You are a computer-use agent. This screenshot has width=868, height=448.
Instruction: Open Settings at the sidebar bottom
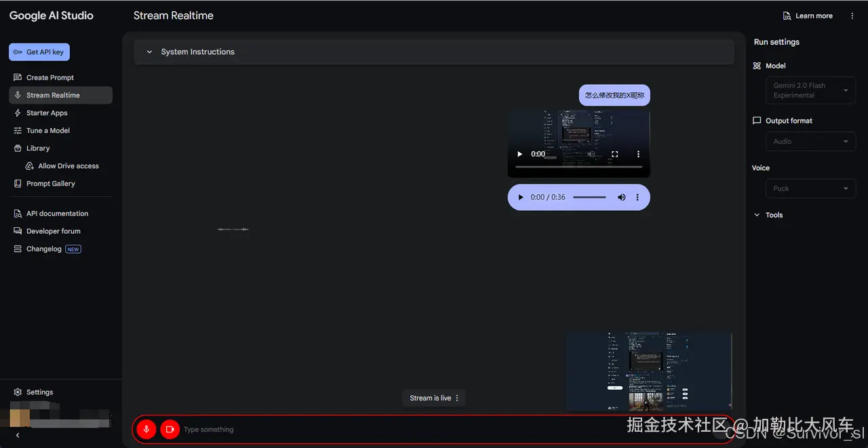(x=39, y=392)
